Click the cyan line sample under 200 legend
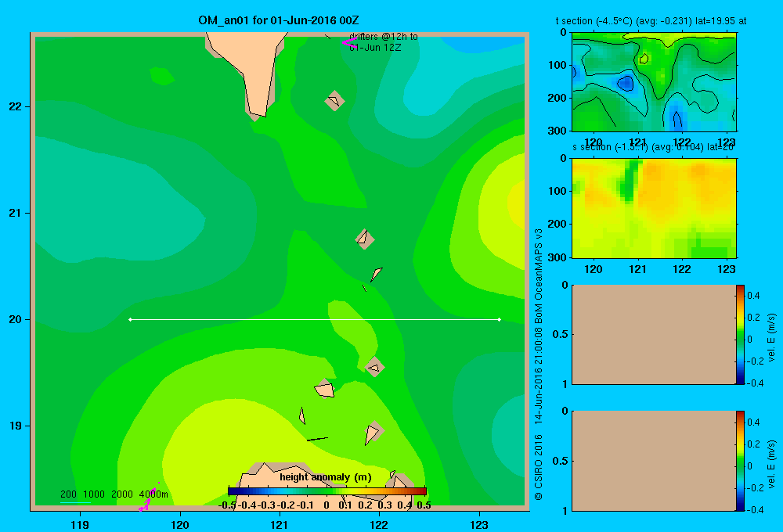 coord(75,502)
